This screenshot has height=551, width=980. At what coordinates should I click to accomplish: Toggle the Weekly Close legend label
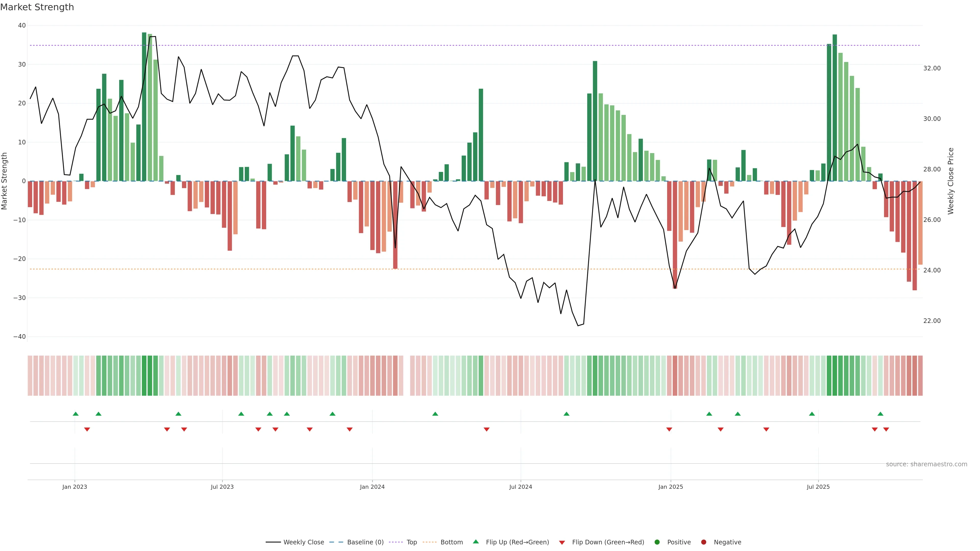(x=304, y=542)
